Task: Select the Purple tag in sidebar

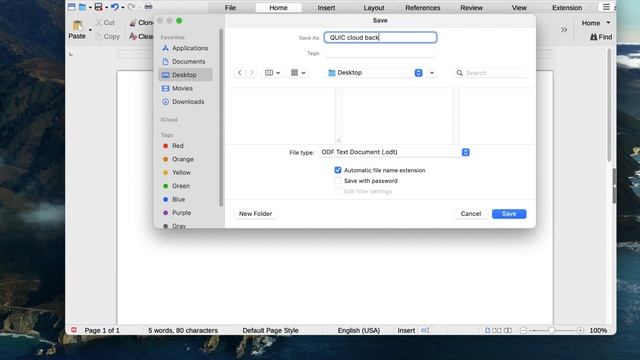Action: [177, 213]
